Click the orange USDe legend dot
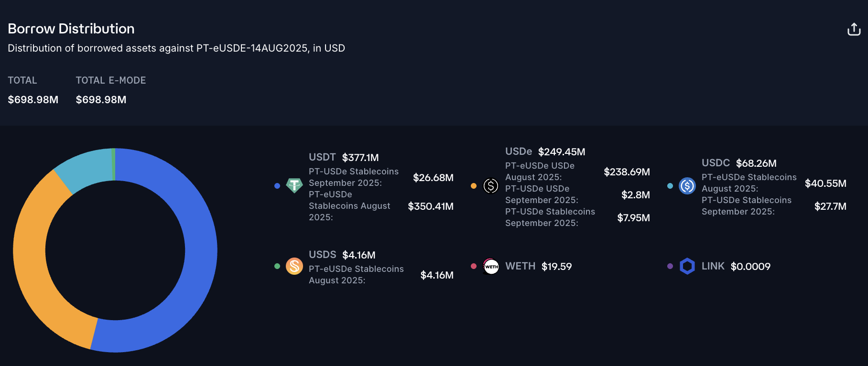Screen dimensions: 868x366 point(474,186)
